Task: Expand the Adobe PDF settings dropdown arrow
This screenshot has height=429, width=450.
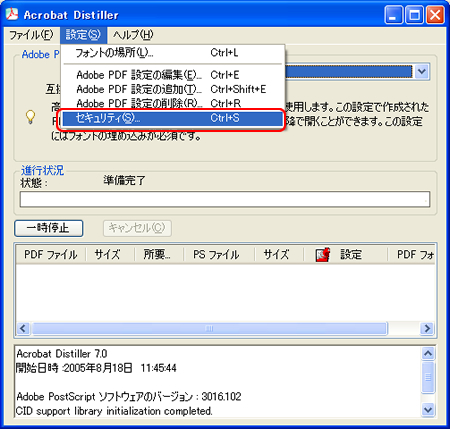Action: (422, 71)
